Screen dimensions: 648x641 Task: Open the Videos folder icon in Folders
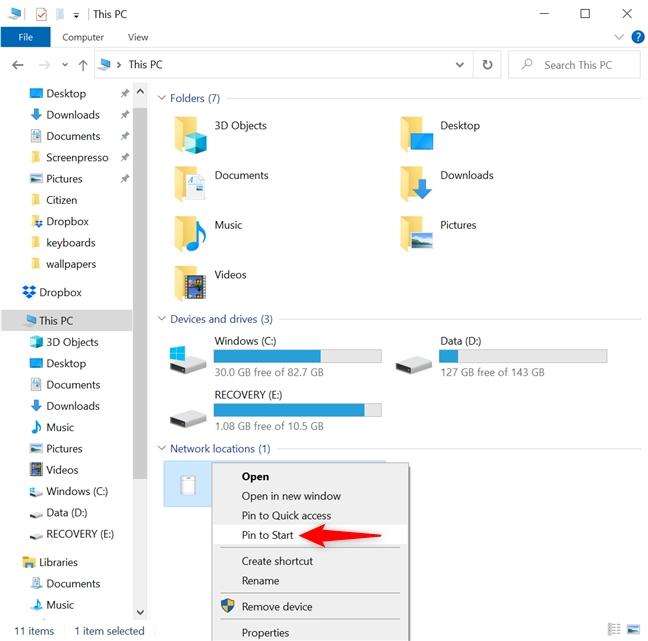[190, 284]
